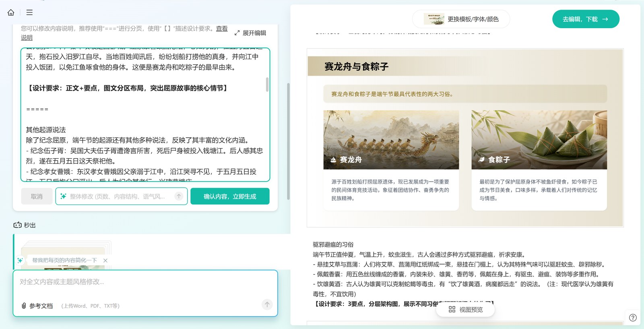This screenshot has width=644, height=329.
Task: Click the text 赛龙舟和食粽子是端午节最具代表性的两大习俗。
Action: click(393, 94)
